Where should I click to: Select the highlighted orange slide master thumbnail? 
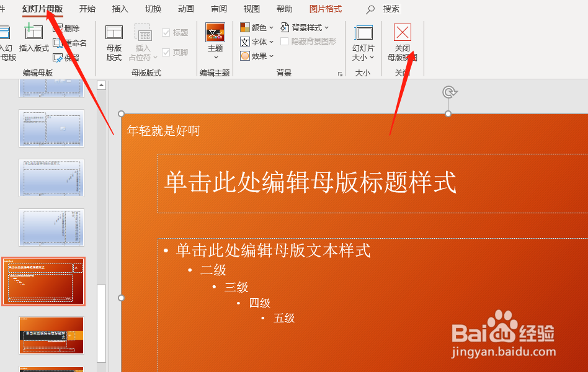[43, 280]
